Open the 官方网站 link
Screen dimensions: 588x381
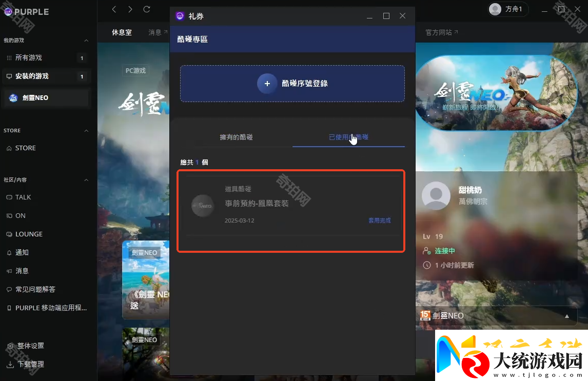point(441,32)
